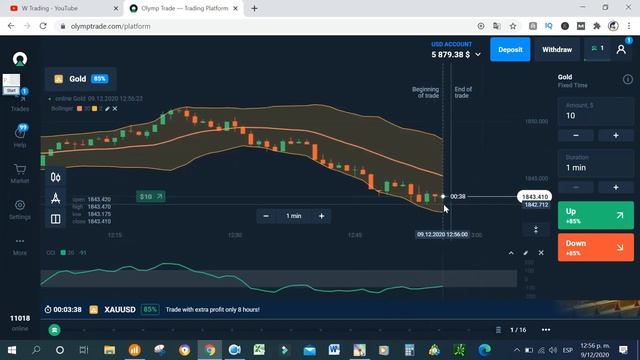Image resolution: width=640 pixels, height=360 pixels.
Task: Open the user profile icon
Action: tap(621, 49)
